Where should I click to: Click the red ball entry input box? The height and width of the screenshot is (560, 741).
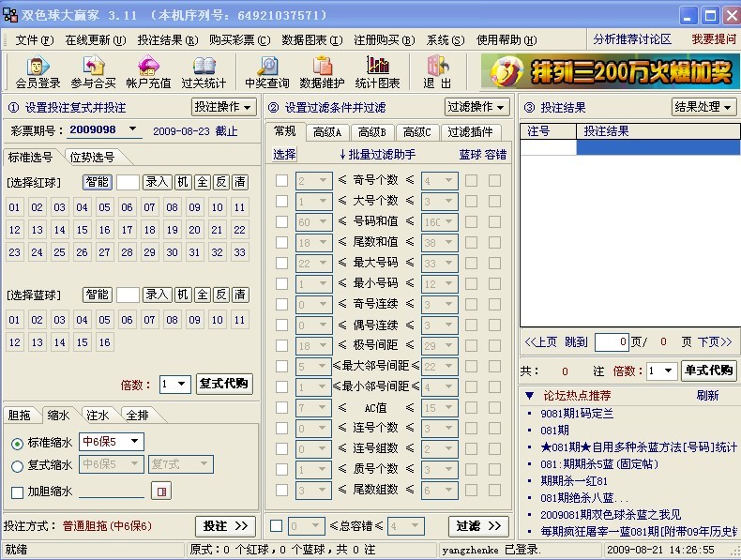click(128, 182)
